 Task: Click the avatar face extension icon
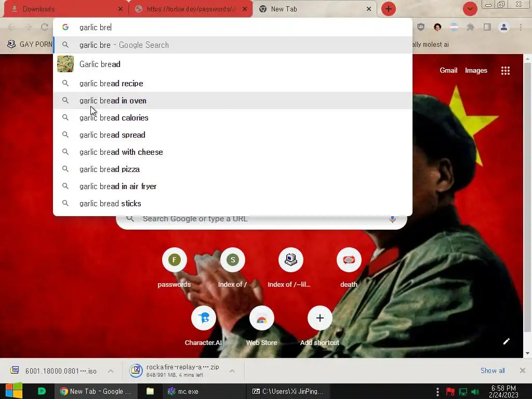pos(437,27)
